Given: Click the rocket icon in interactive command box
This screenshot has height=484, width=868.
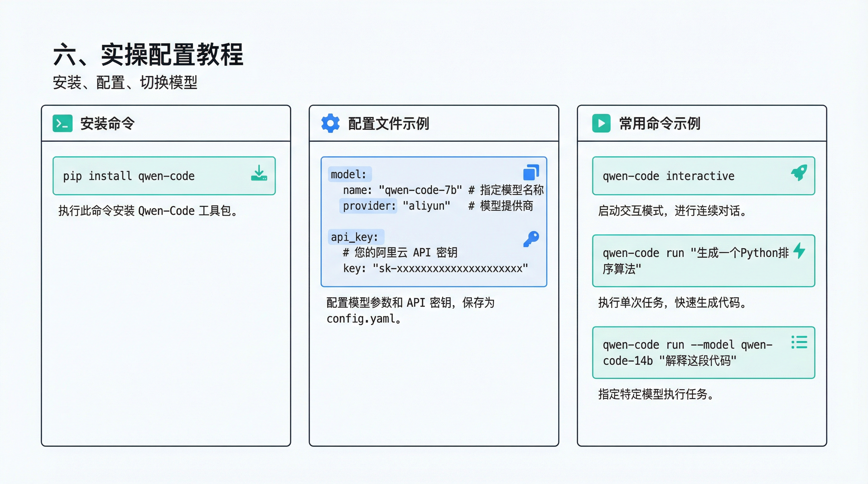Looking at the screenshot, I should coord(799,172).
